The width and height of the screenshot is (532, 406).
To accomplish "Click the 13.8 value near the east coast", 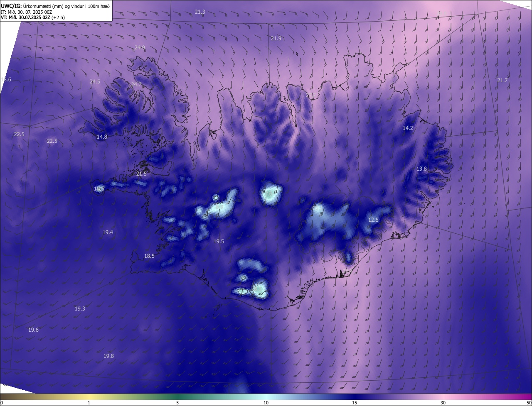I will [x=421, y=169].
